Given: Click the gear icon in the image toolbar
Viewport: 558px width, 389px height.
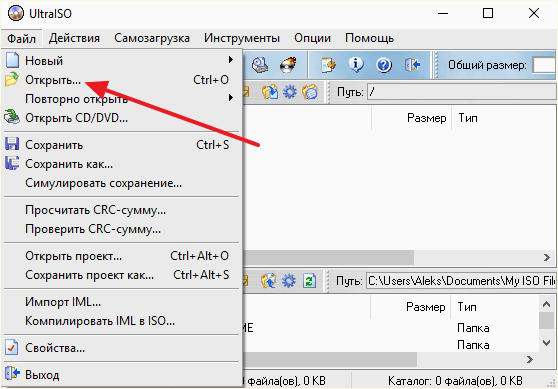Looking at the screenshot, I should (x=290, y=92).
